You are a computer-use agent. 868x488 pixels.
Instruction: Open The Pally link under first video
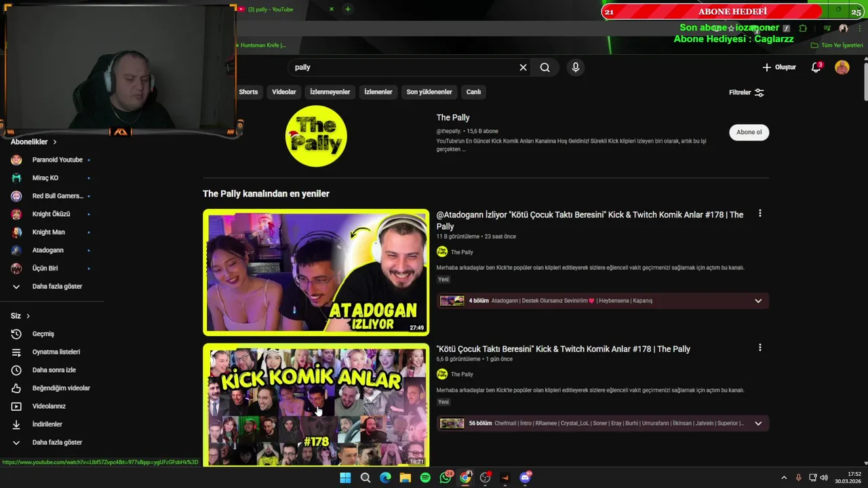(x=462, y=252)
